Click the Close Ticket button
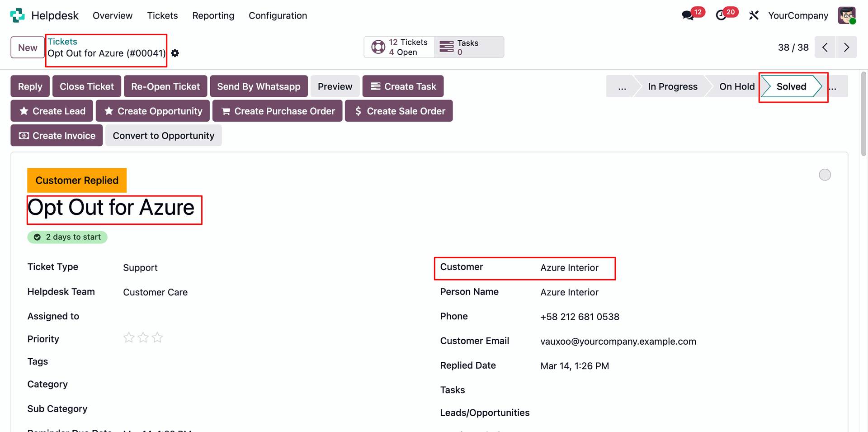 pyautogui.click(x=87, y=87)
